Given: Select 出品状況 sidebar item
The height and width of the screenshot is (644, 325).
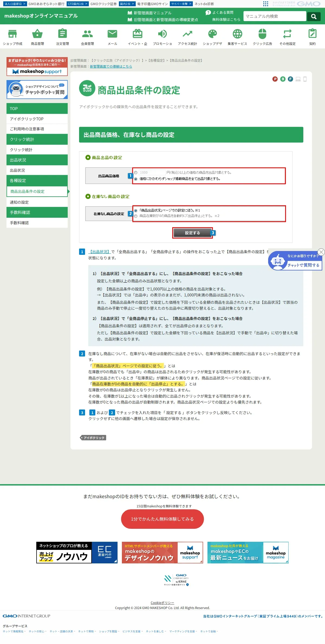Looking at the screenshot, I should (x=37, y=170).
